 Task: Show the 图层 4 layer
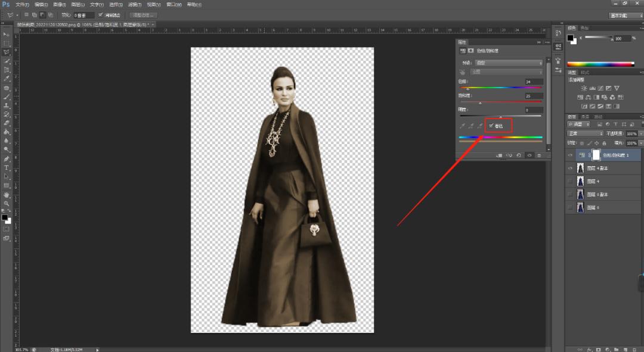[x=571, y=181]
